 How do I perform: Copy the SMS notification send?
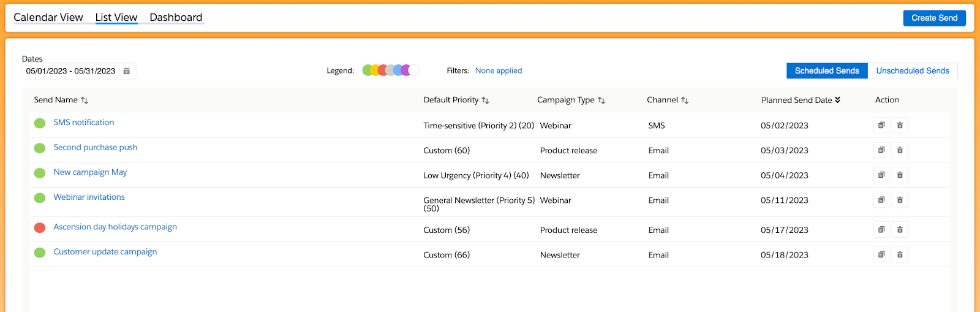881,125
